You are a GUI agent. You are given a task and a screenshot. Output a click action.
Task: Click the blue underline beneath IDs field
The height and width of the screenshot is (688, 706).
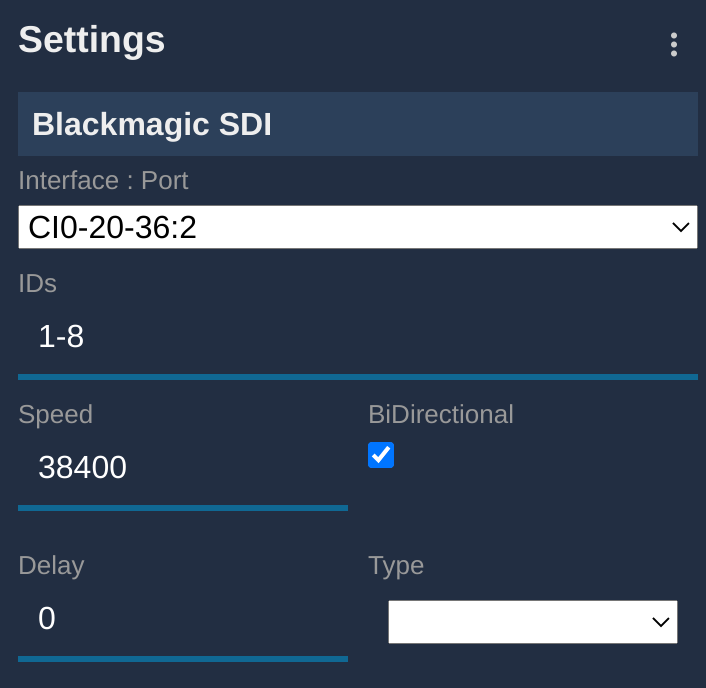[357, 377]
